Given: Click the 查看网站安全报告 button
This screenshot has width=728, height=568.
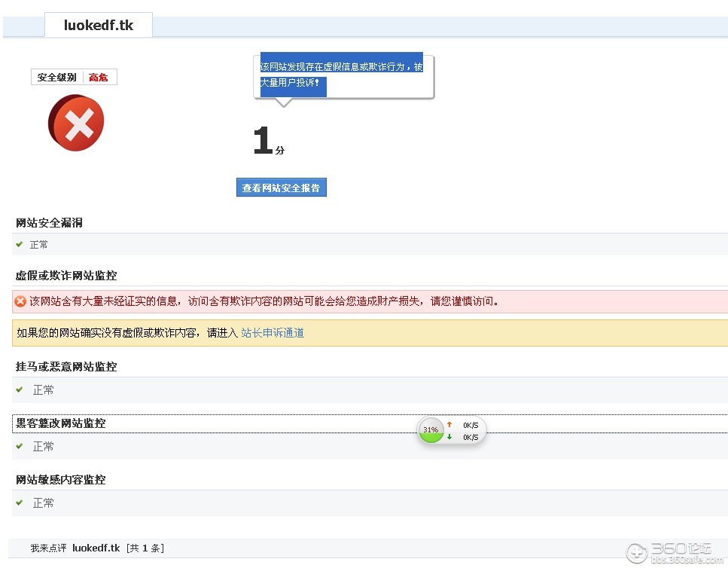Looking at the screenshot, I should 282,188.
